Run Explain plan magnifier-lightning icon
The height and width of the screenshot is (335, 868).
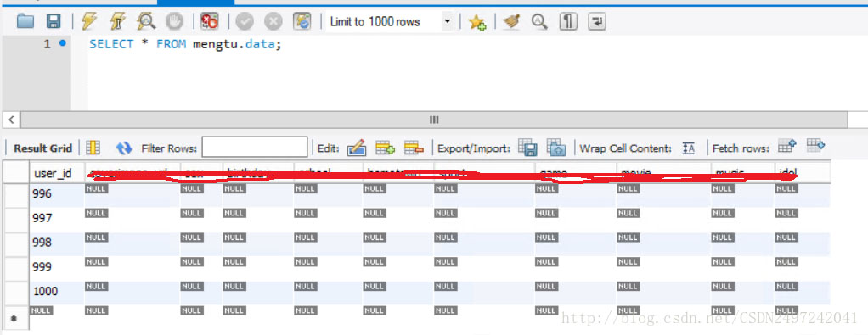[x=147, y=21]
